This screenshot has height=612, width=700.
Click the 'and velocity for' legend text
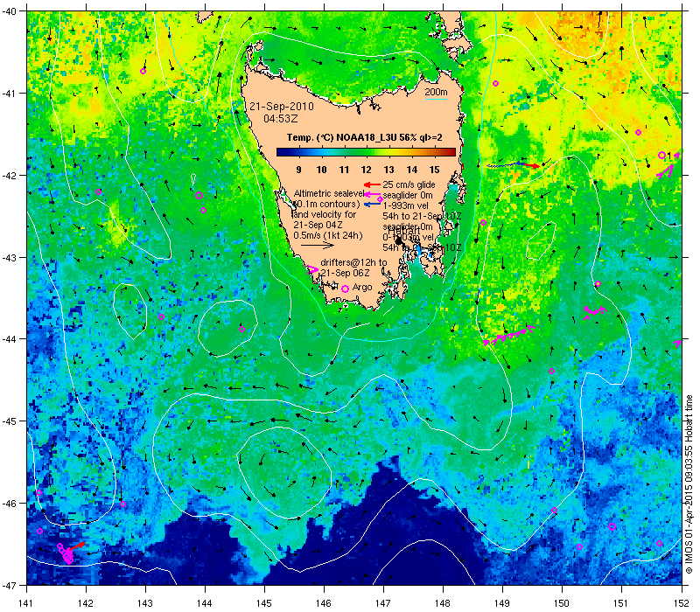click(x=325, y=214)
